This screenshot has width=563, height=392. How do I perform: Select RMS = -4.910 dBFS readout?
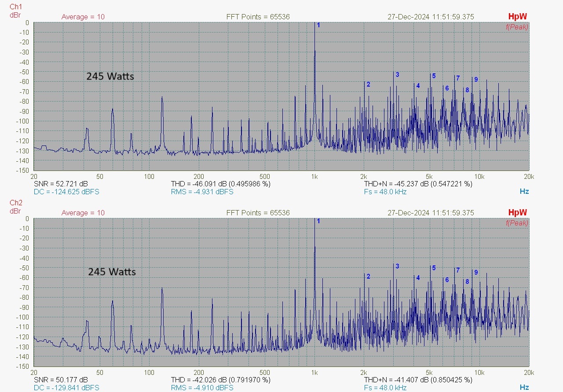click(202, 388)
